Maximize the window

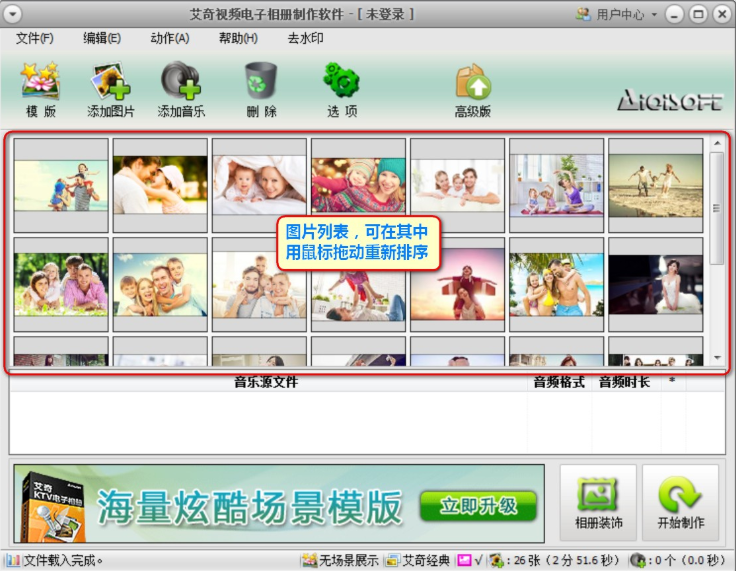click(698, 15)
